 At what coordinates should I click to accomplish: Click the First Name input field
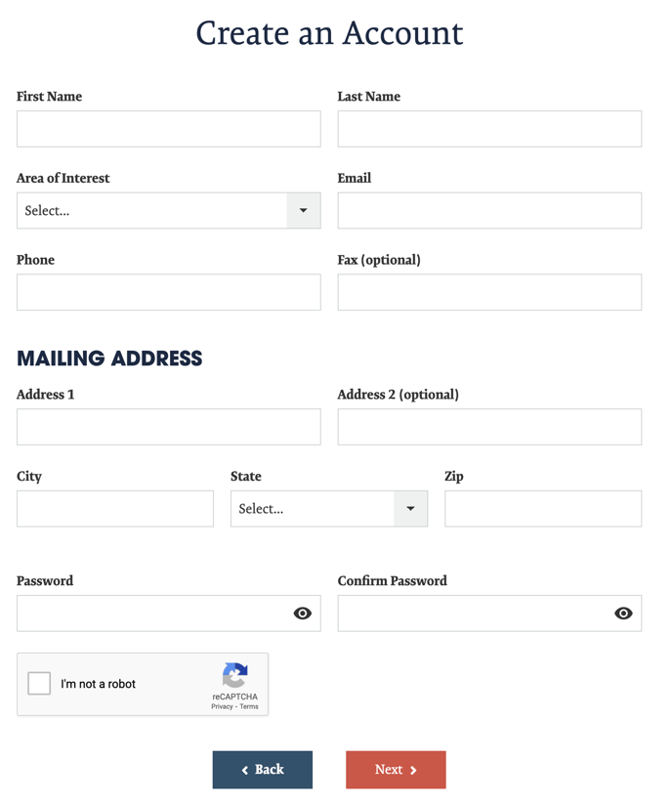pyautogui.click(x=169, y=129)
